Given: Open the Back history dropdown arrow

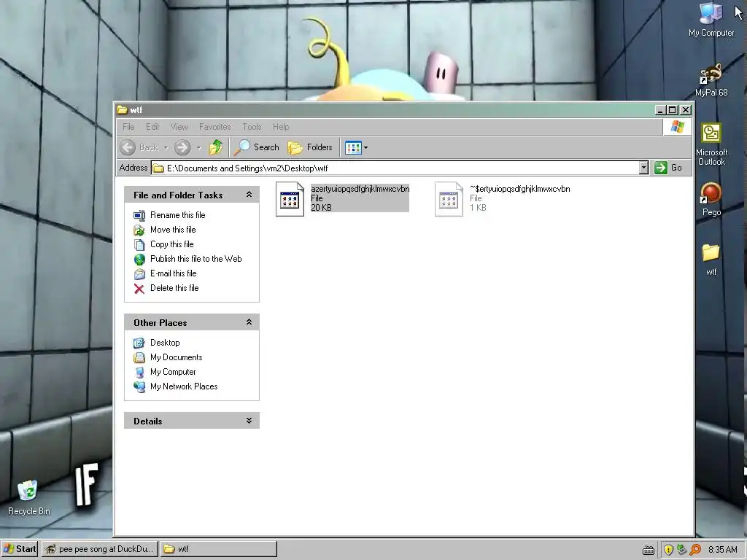Looking at the screenshot, I should pos(166,147).
